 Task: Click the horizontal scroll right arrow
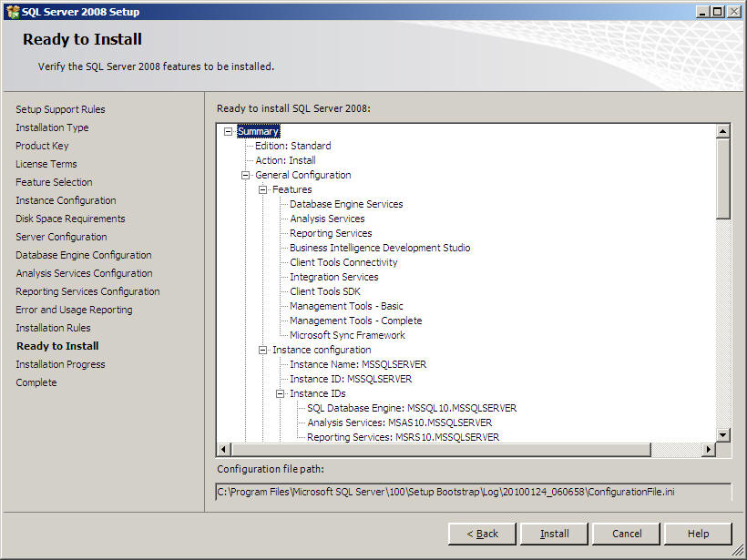(x=709, y=449)
